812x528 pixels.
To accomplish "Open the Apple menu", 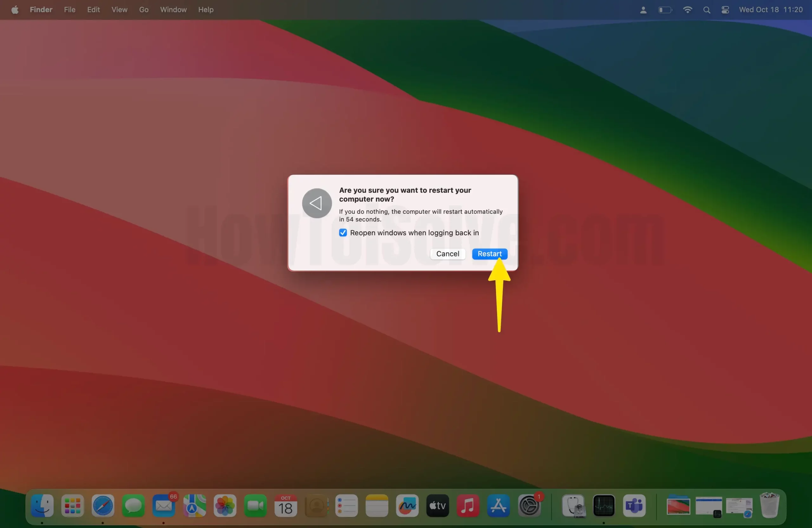I will (x=15, y=10).
